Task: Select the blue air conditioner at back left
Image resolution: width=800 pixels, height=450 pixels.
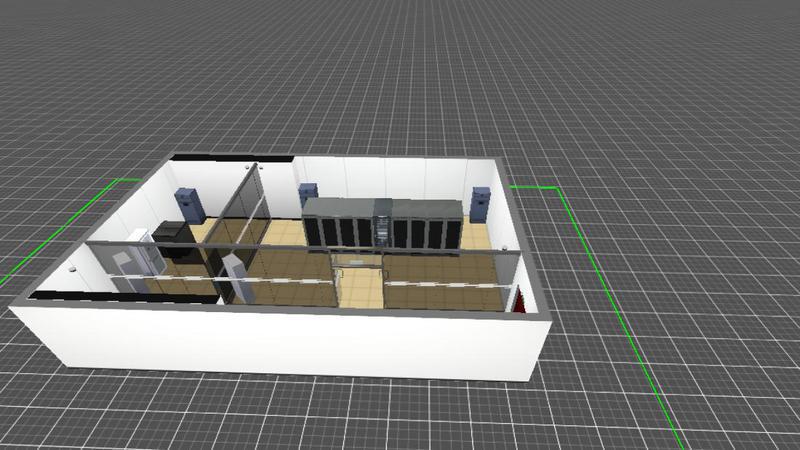Action: click(188, 205)
